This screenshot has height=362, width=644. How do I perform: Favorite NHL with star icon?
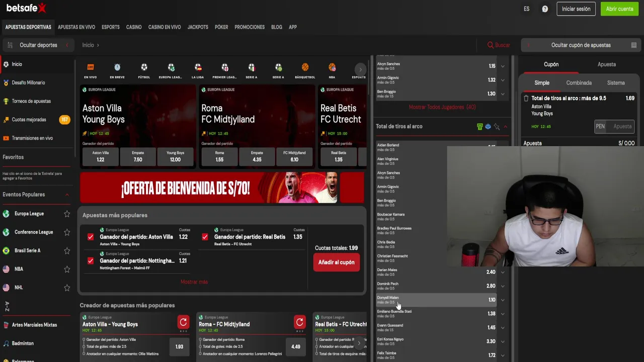67,288
